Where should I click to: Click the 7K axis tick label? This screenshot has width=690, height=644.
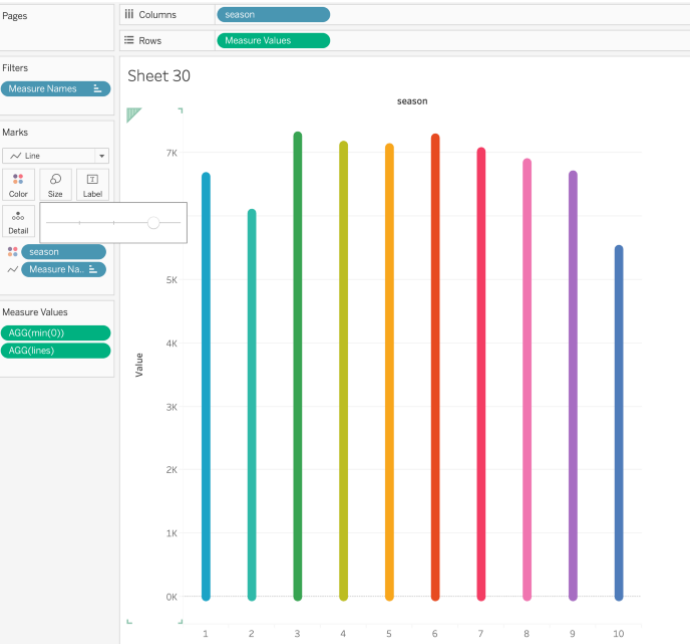click(x=172, y=153)
